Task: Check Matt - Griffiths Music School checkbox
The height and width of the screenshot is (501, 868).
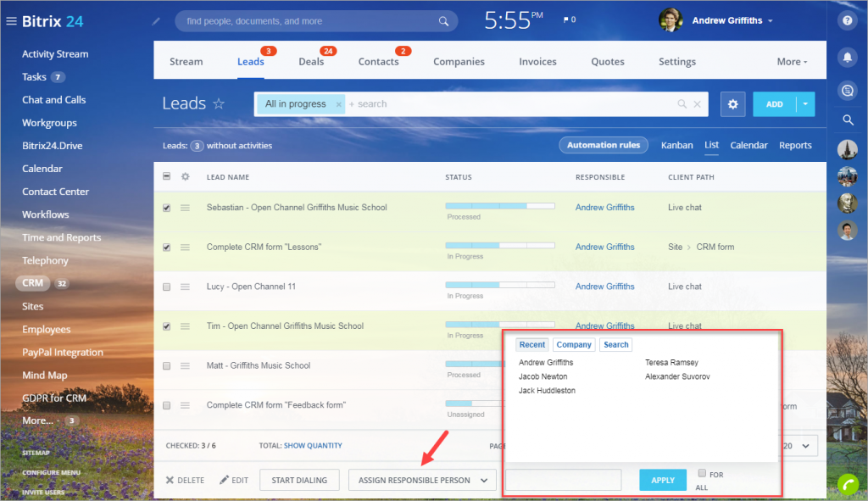Action: tap(167, 366)
